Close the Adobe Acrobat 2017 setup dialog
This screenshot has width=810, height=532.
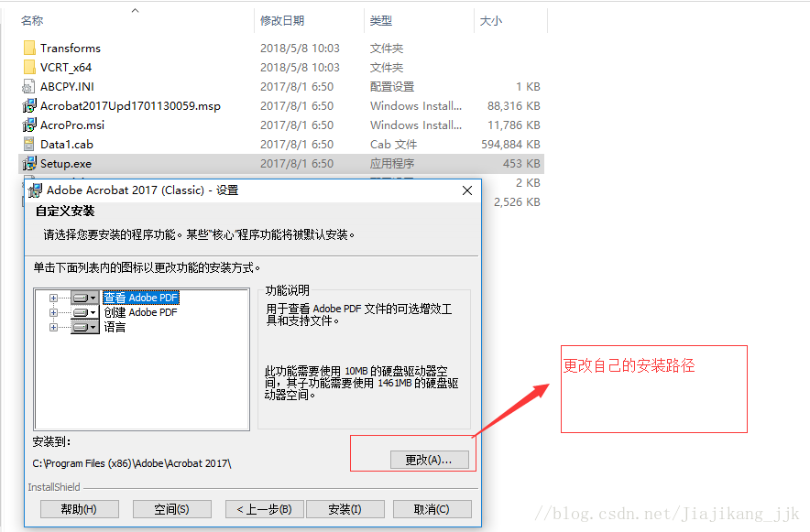click(467, 190)
